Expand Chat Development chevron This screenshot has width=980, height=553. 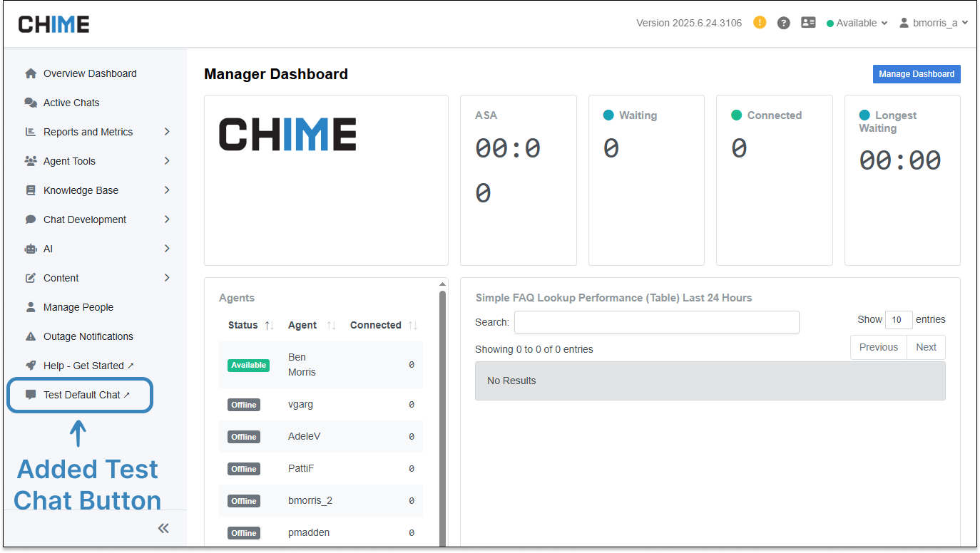tap(167, 219)
